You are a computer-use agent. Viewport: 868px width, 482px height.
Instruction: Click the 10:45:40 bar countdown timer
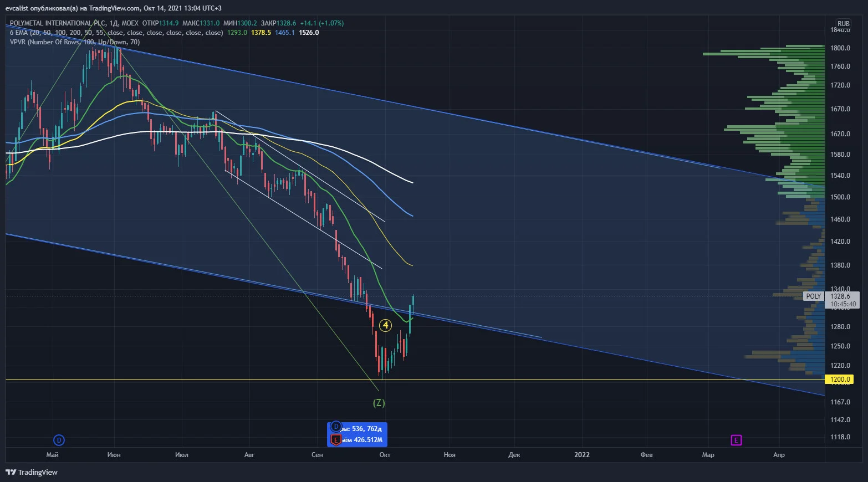tap(843, 304)
